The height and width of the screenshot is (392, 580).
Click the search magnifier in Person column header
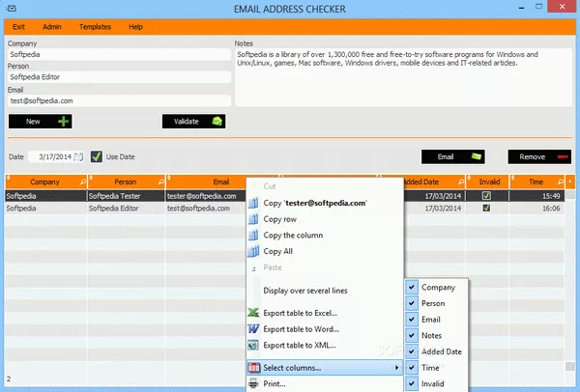click(x=160, y=182)
